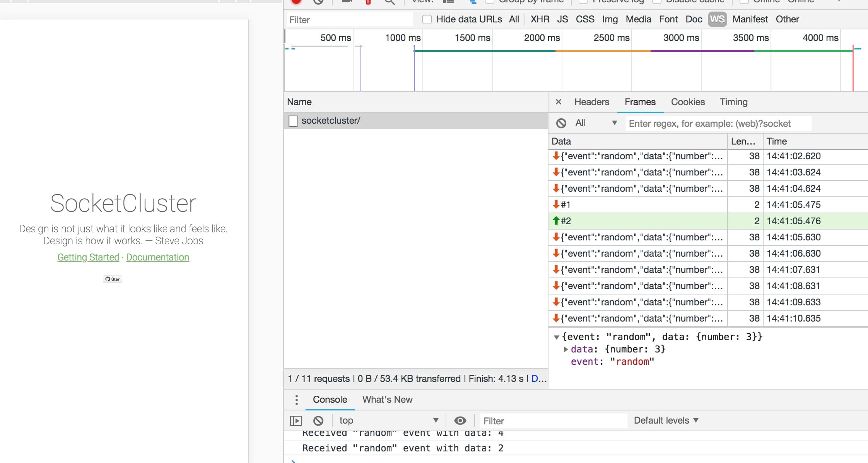Filter requests by CSS
Screen dimensions: 868x463
585,19
